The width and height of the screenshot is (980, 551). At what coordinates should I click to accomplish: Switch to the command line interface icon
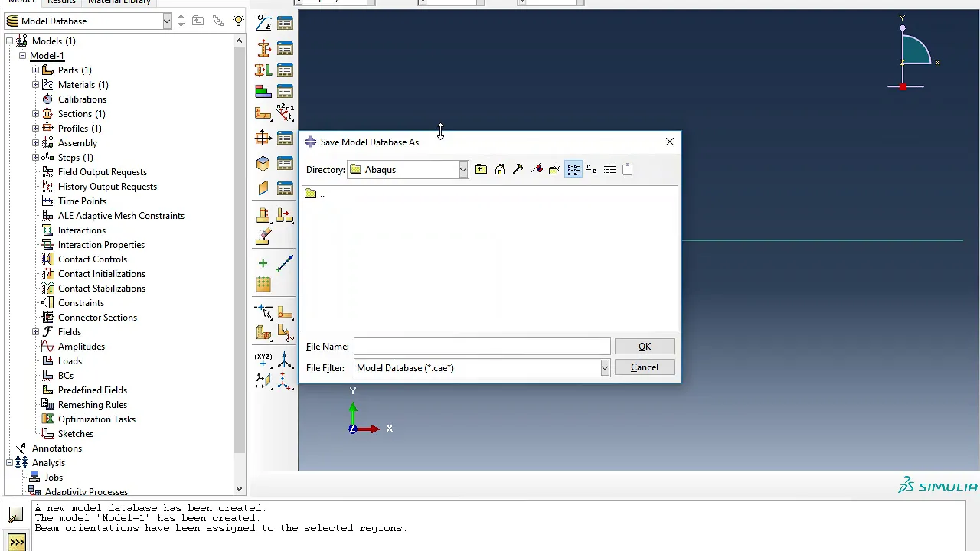(x=16, y=543)
